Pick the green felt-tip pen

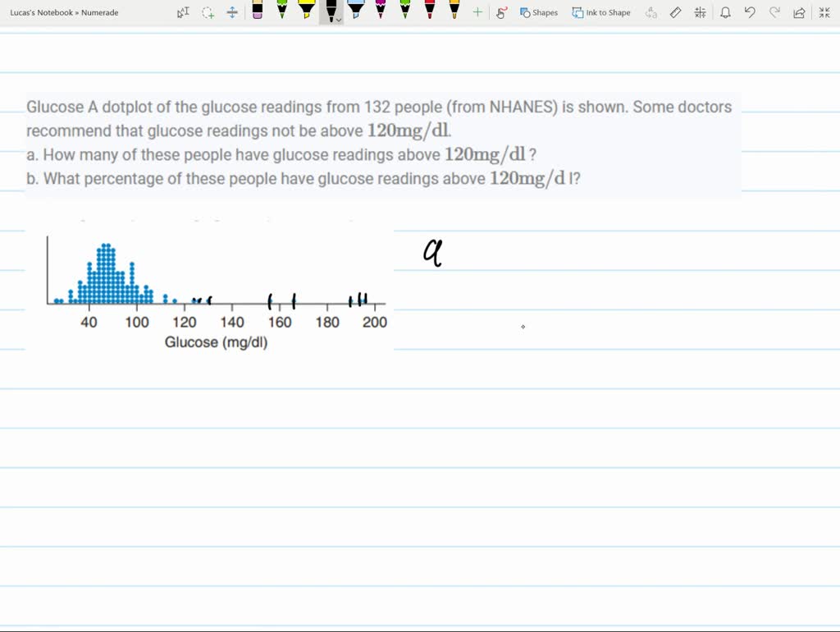[x=281, y=11]
